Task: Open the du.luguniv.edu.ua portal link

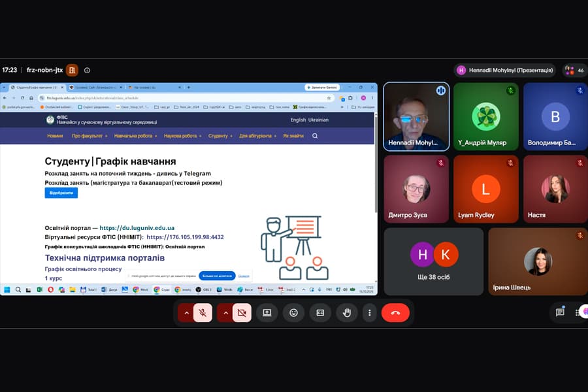Action: click(x=137, y=228)
